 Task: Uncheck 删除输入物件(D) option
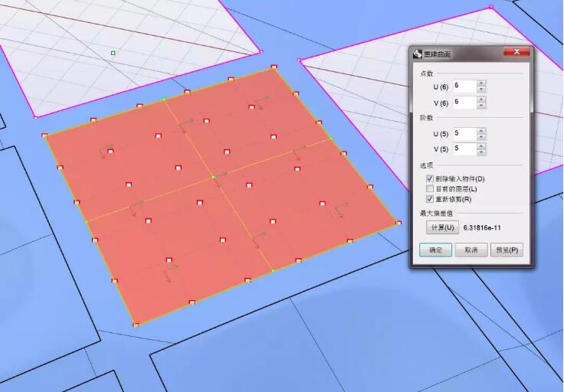tap(429, 178)
